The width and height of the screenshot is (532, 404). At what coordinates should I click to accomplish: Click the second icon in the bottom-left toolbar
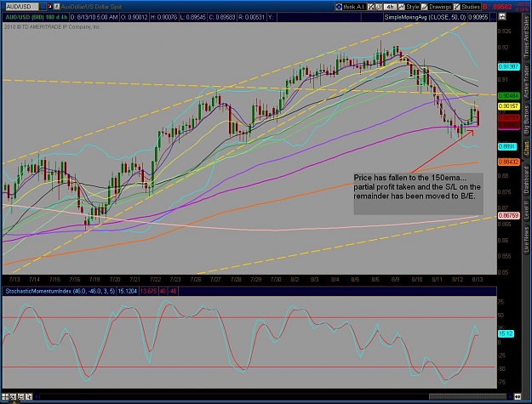[x=13, y=396]
